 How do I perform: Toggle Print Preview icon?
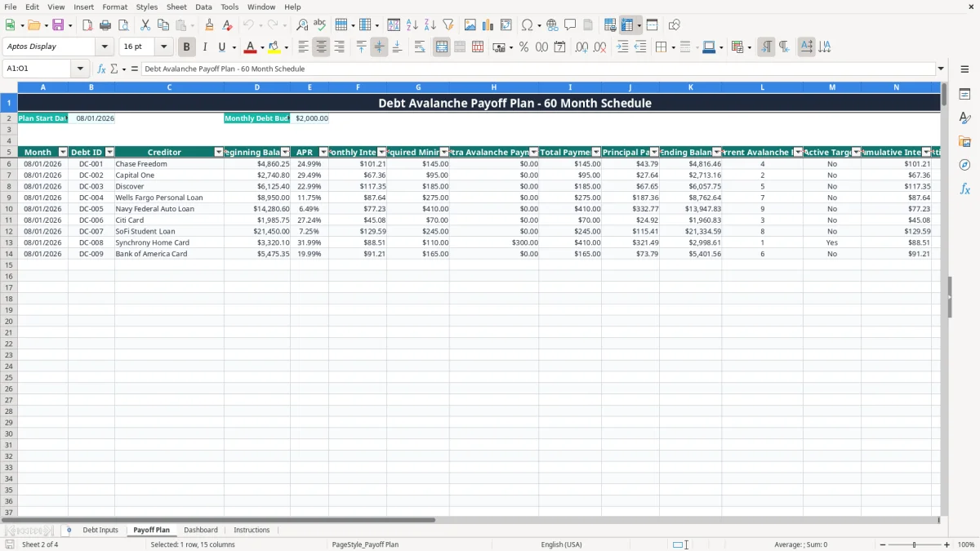click(x=123, y=25)
